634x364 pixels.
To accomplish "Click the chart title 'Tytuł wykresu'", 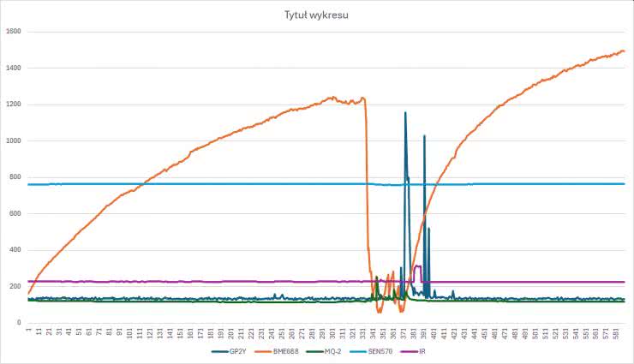I will point(318,15).
